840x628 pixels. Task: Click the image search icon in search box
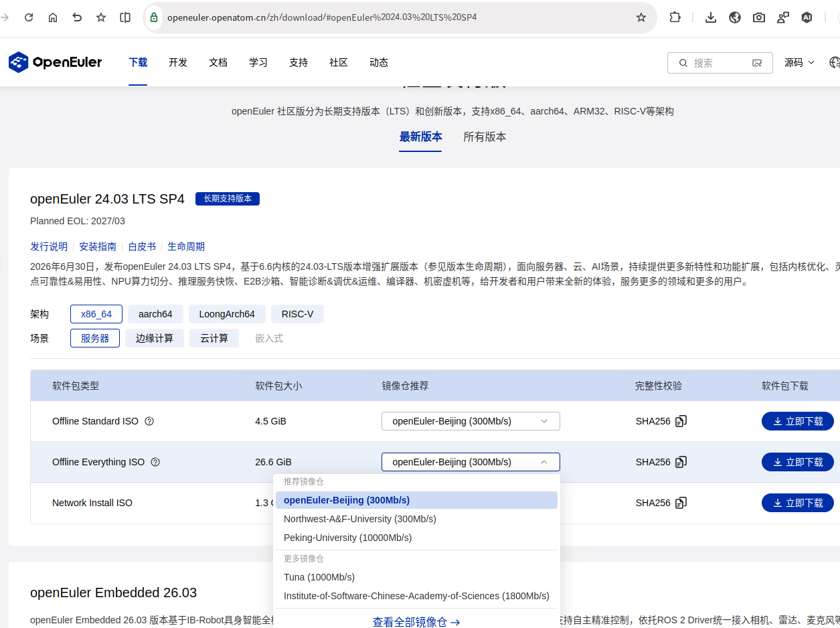[757, 63]
